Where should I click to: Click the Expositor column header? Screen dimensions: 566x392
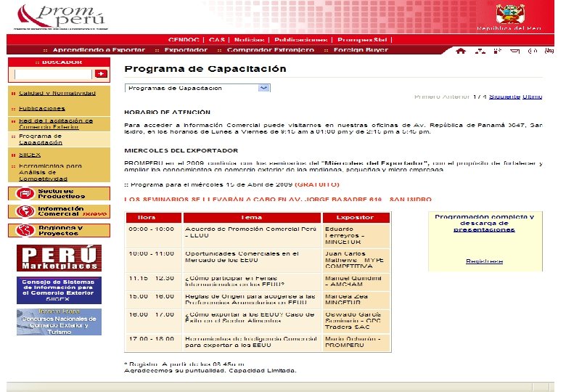356,217
